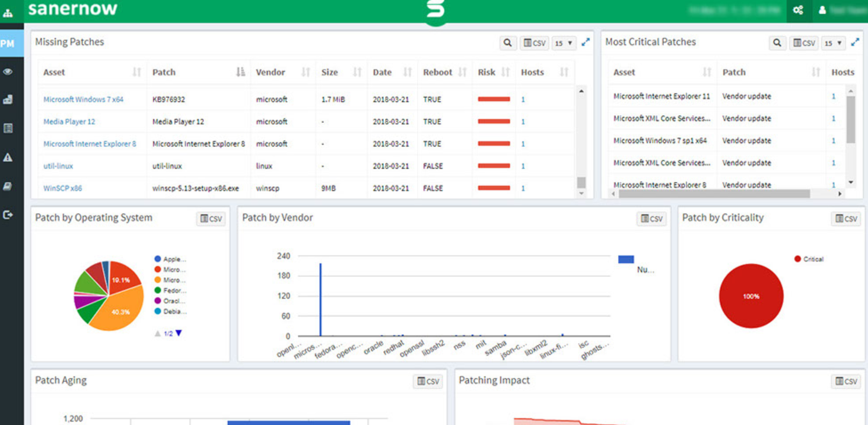
Task: Open the settings gears icon in header
Action: coord(798,10)
